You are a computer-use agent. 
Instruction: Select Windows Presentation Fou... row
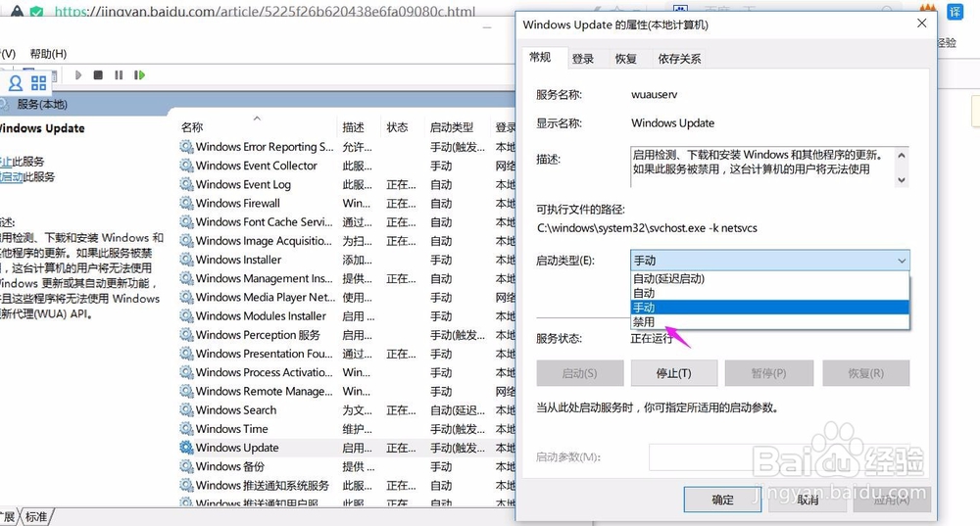[x=347, y=354]
